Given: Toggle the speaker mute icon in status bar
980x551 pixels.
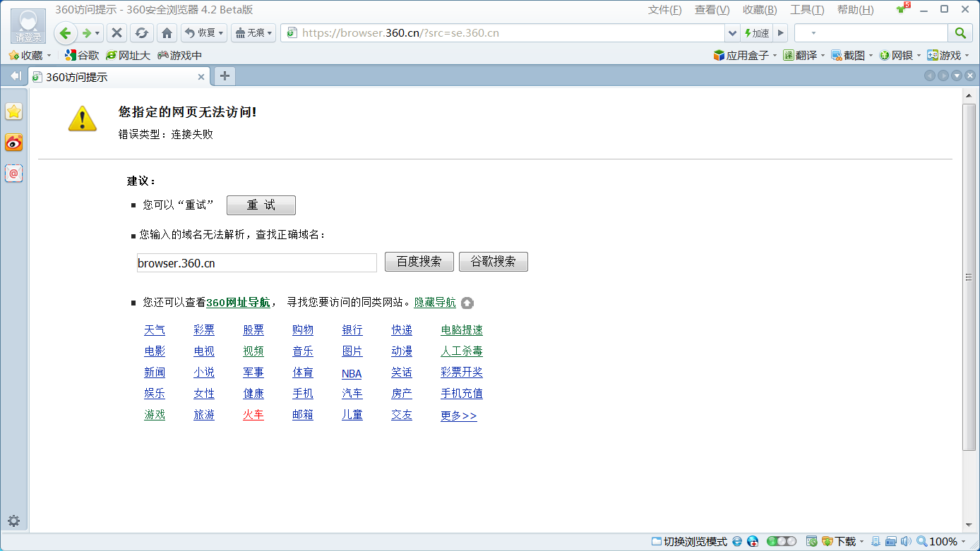Looking at the screenshot, I should pos(906,541).
